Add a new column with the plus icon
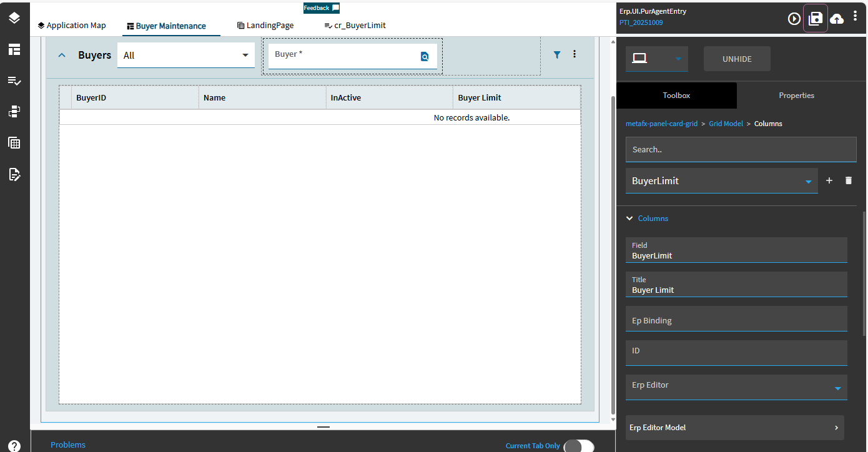Screen dimensions: 868x452 pos(829,180)
